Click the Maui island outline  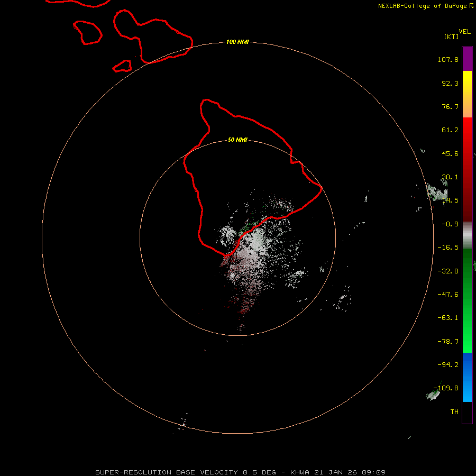pos(153,36)
